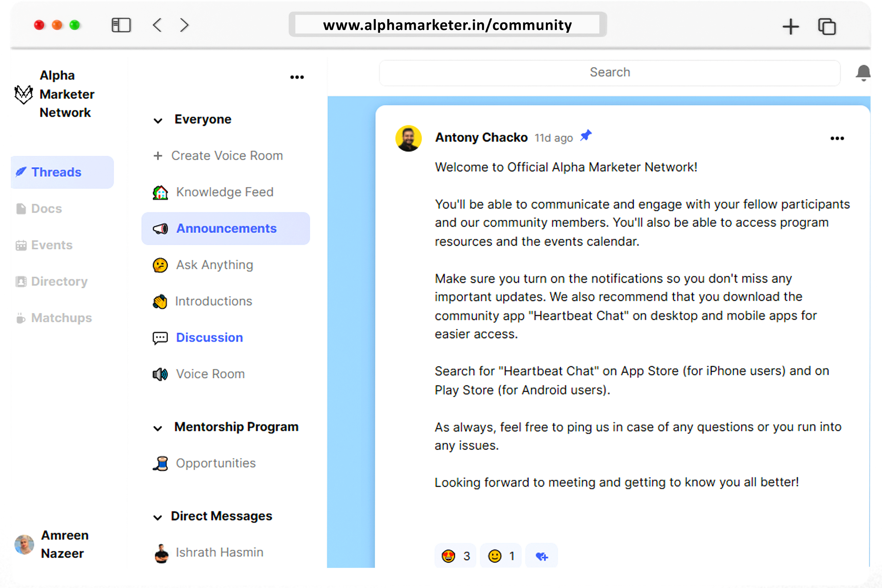Toggle the heart-eyes reaction with count 3
This screenshot has width=882, height=588.
point(455,556)
